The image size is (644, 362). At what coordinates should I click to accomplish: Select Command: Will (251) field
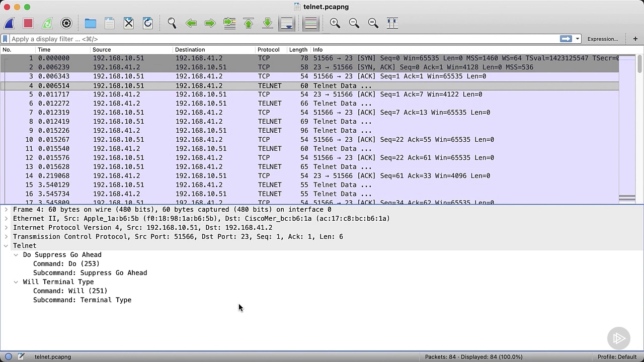70,291
